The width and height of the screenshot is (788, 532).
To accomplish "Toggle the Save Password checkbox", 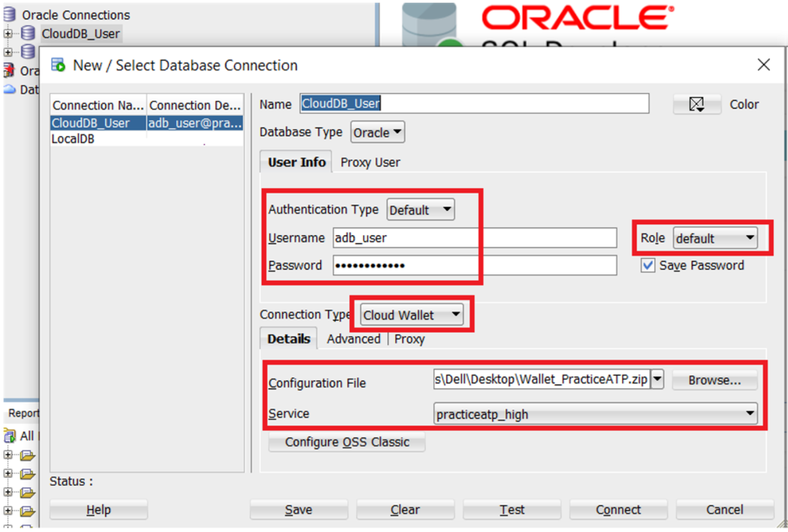I will pos(648,266).
